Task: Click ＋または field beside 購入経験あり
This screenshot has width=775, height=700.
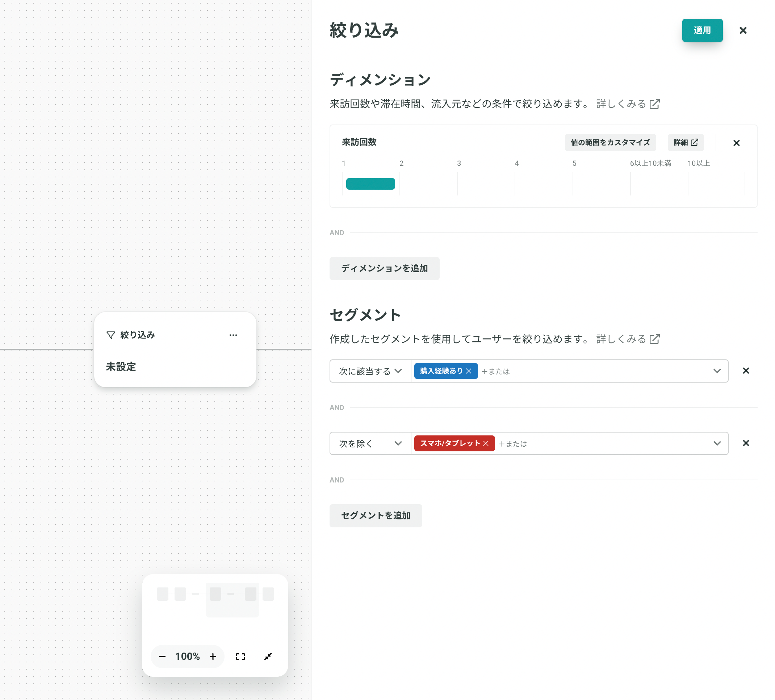Action: point(495,371)
